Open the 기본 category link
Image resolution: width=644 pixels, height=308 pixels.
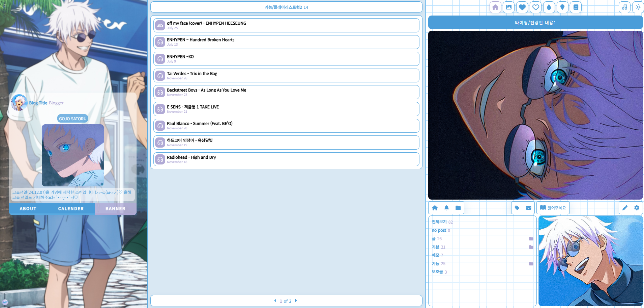435,247
